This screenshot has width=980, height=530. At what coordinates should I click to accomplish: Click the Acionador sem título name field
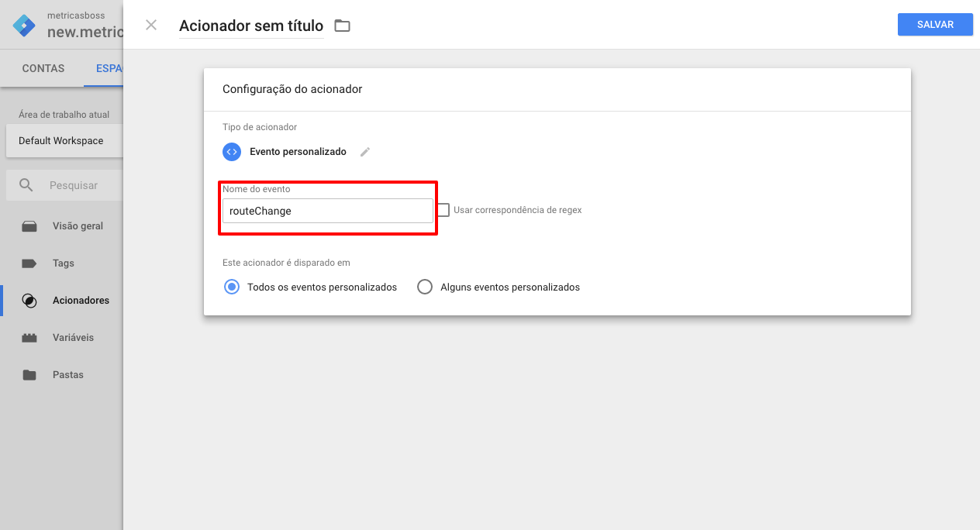pos(251,26)
